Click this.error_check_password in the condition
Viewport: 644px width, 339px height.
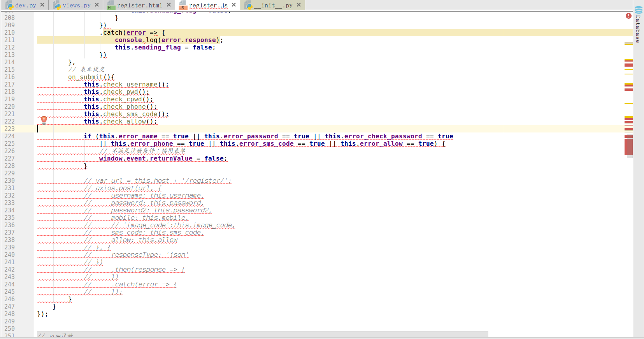374,136
